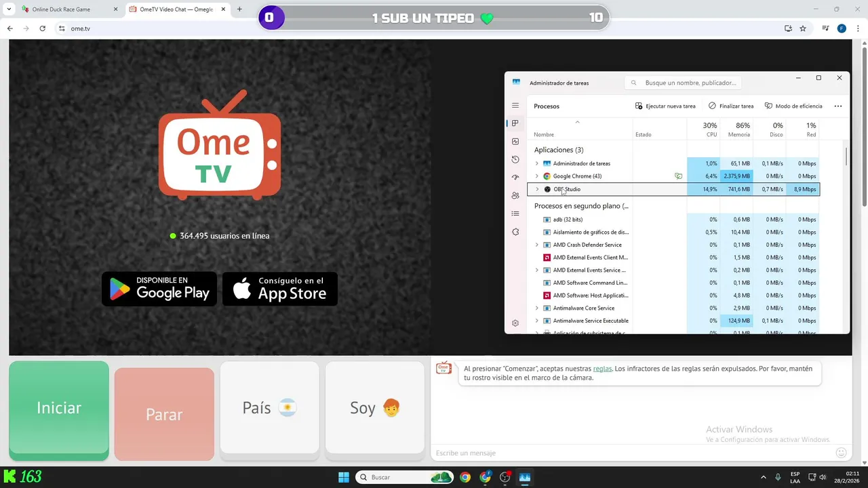Expand the OBS Studio process row
The height and width of the screenshot is (488, 868).
click(537, 189)
